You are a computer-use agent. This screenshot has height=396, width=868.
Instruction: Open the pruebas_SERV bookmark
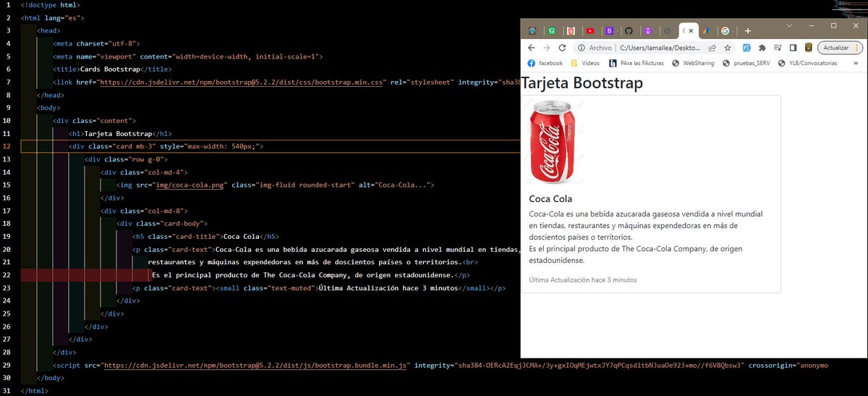pyautogui.click(x=746, y=63)
